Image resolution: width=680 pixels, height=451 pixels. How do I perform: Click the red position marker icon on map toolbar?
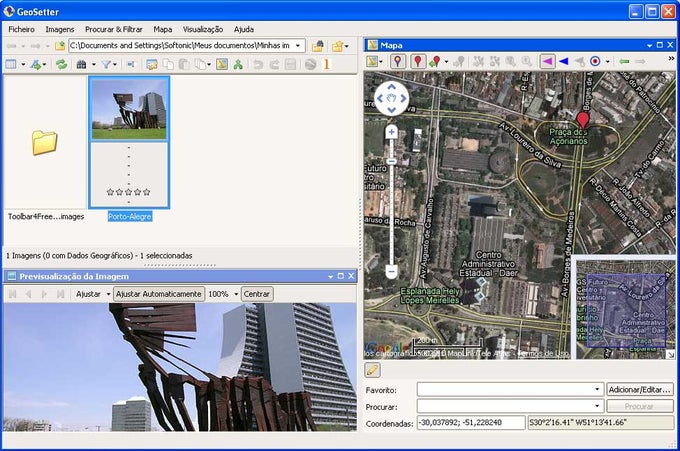click(418, 61)
